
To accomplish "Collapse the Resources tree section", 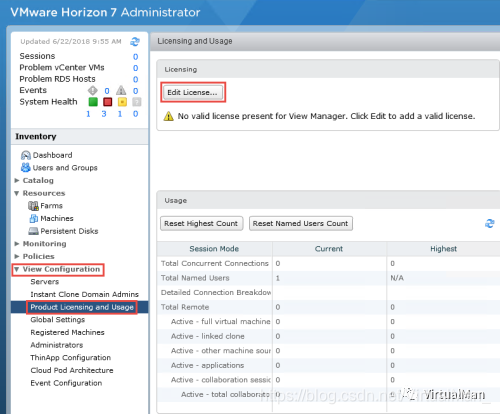I will click(17, 193).
